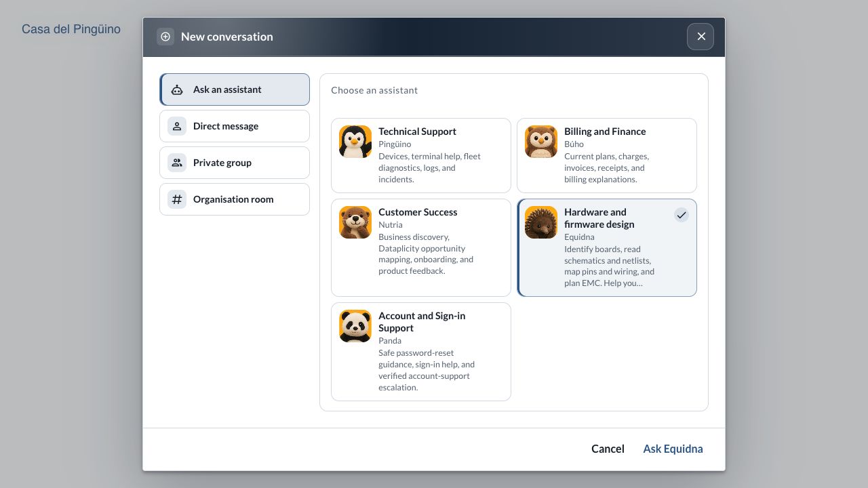Click the name Equidna on the selected card
This screenshot has height=488, width=868.
579,237
